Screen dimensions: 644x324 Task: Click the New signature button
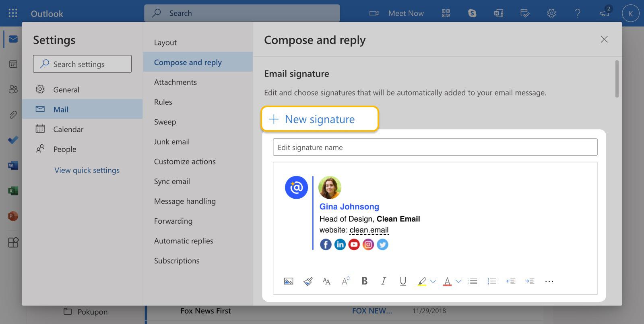click(320, 119)
